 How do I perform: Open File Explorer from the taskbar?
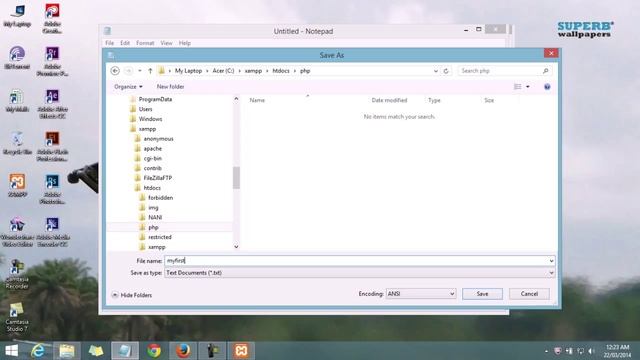(x=67, y=351)
